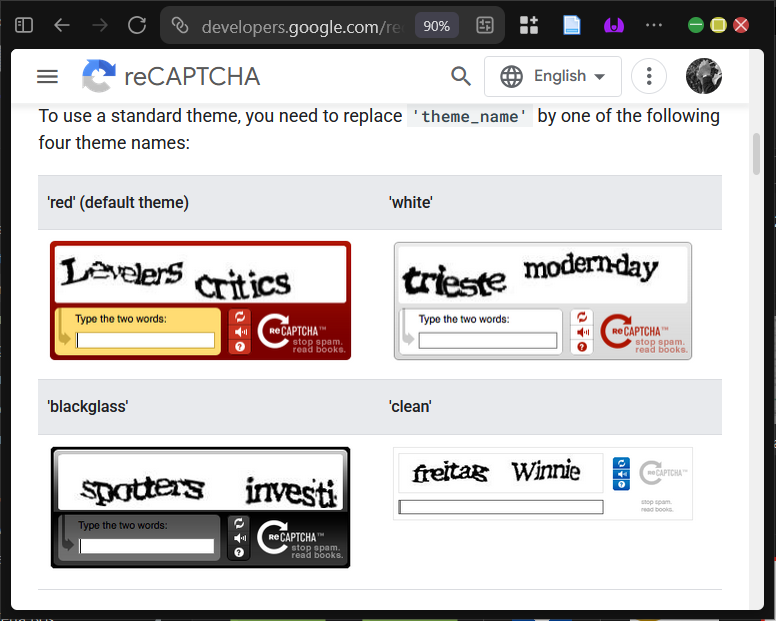
Task: Click the 'theme_name' code snippet
Action: (470, 116)
